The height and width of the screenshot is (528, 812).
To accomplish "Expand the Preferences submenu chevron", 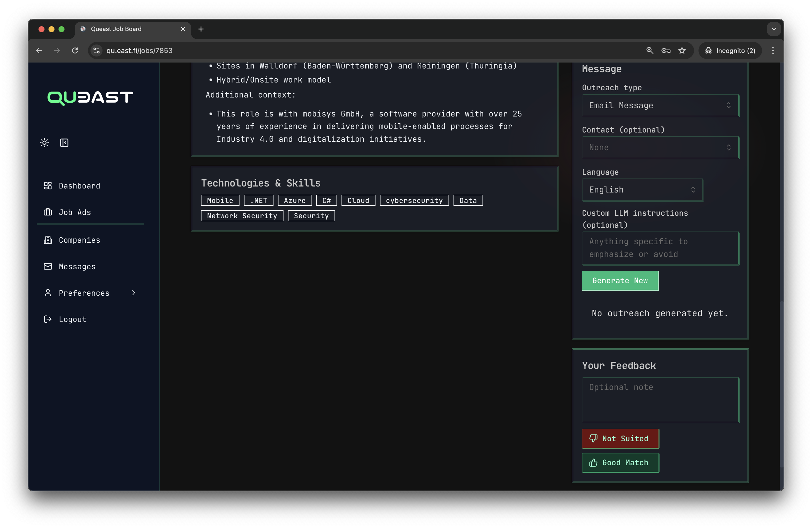I will (133, 293).
